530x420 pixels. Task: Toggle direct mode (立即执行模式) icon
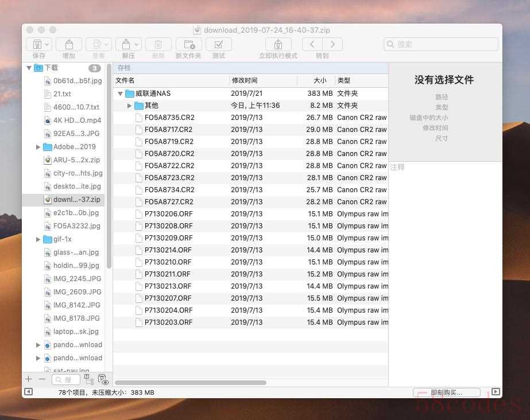(278, 45)
